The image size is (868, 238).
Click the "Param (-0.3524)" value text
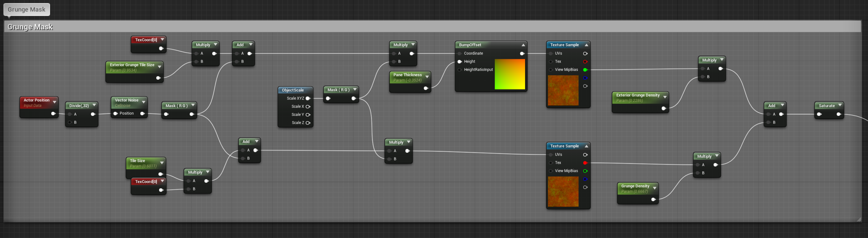[407, 80]
